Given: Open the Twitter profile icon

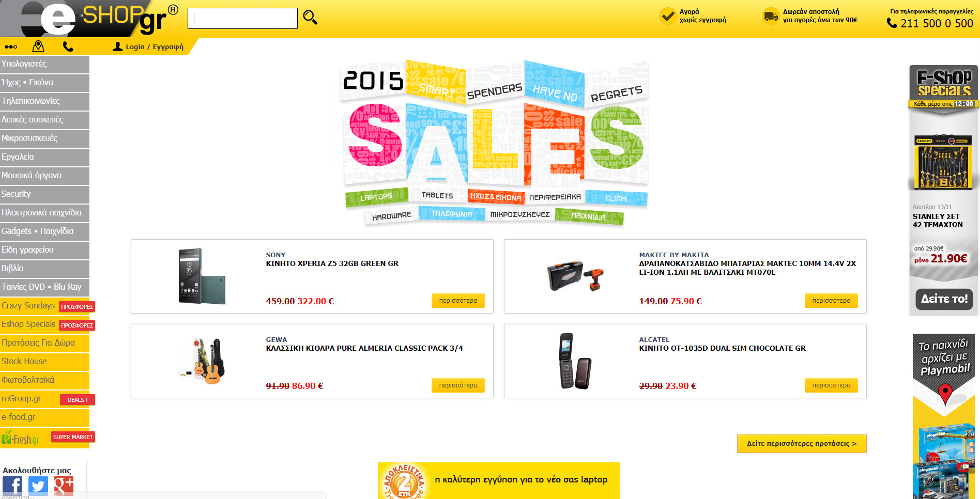Looking at the screenshot, I should (38, 486).
